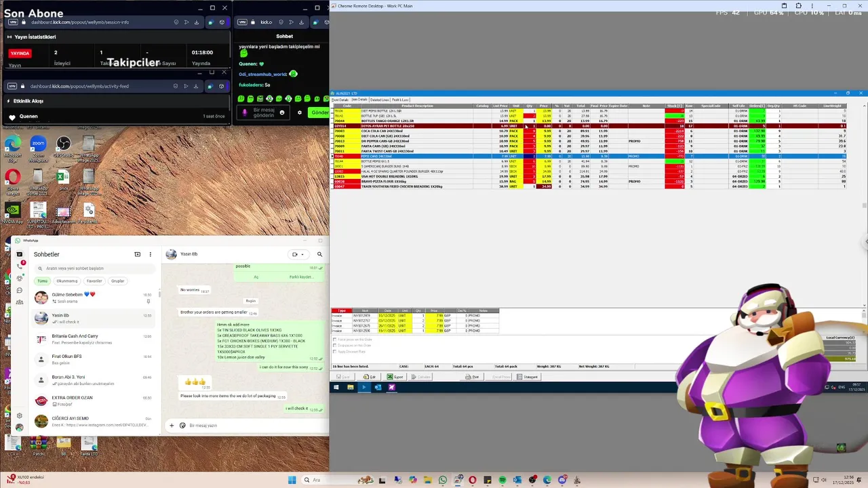Screen dimensions: 868x488
Task: Open WhatsApp Status sidebar icon
Action: (x=19, y=279)
